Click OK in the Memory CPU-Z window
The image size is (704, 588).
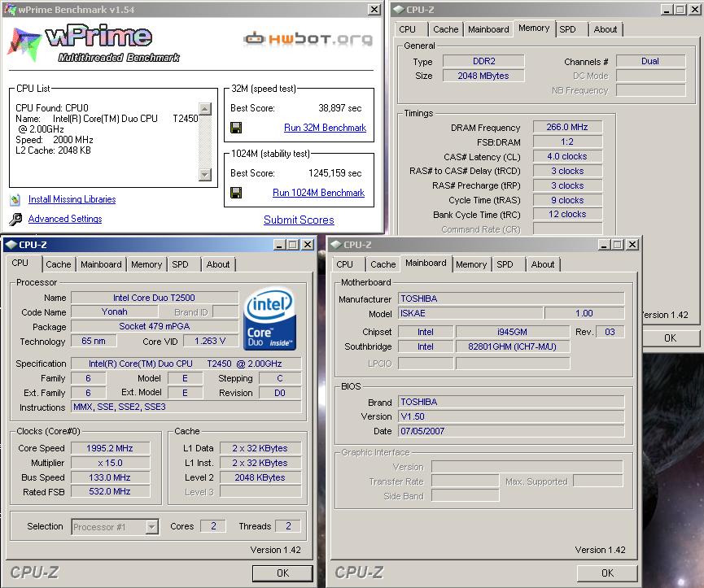[x=670, y=338]
